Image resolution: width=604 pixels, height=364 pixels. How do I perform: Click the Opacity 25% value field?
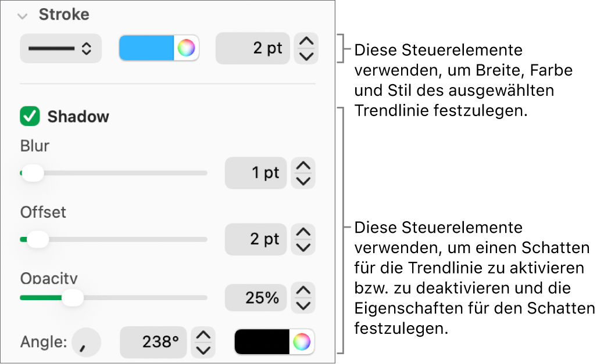pos(256,298)
